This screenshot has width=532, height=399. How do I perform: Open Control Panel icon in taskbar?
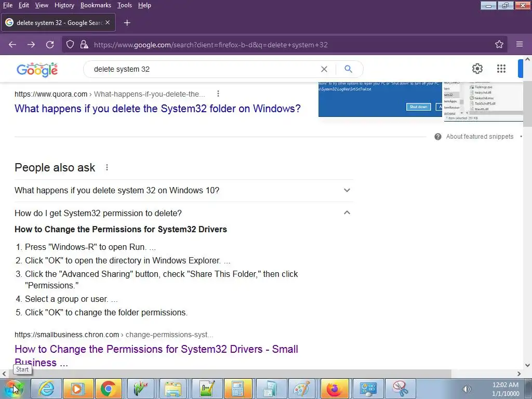[368, 389]
